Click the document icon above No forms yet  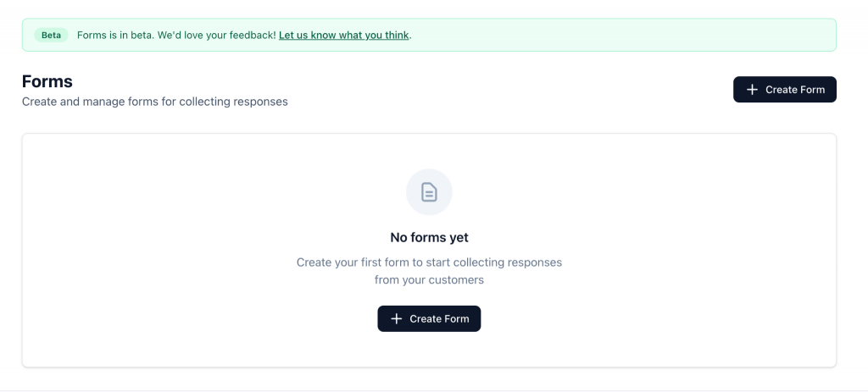(x=429, y=192)
